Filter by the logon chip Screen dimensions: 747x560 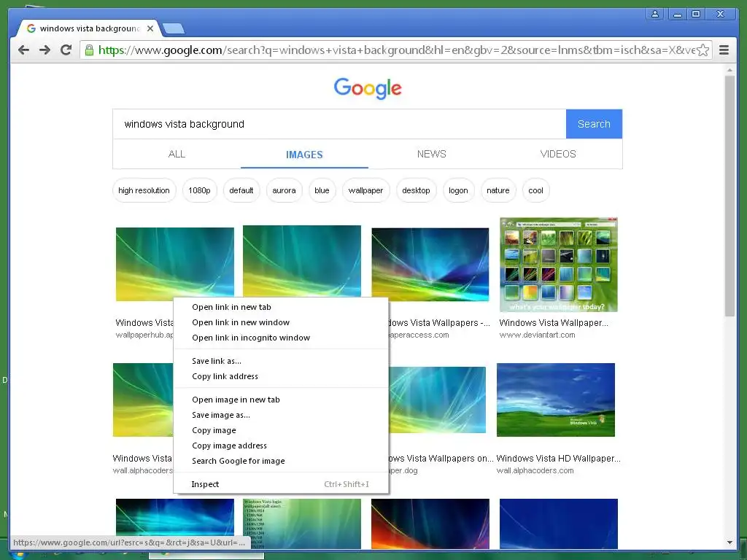[458, 190]
